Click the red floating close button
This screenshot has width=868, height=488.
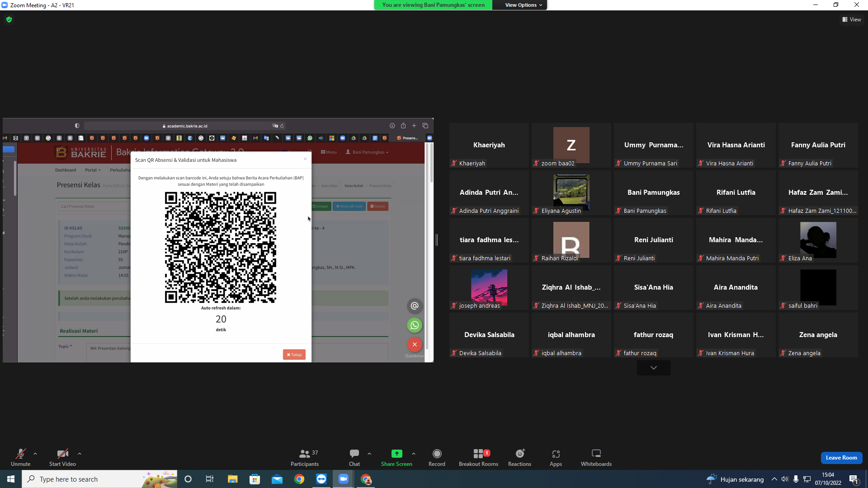415,344
